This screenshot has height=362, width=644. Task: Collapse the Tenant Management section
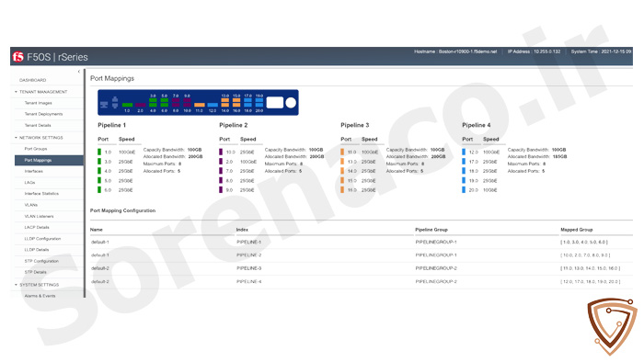[16, 92]
